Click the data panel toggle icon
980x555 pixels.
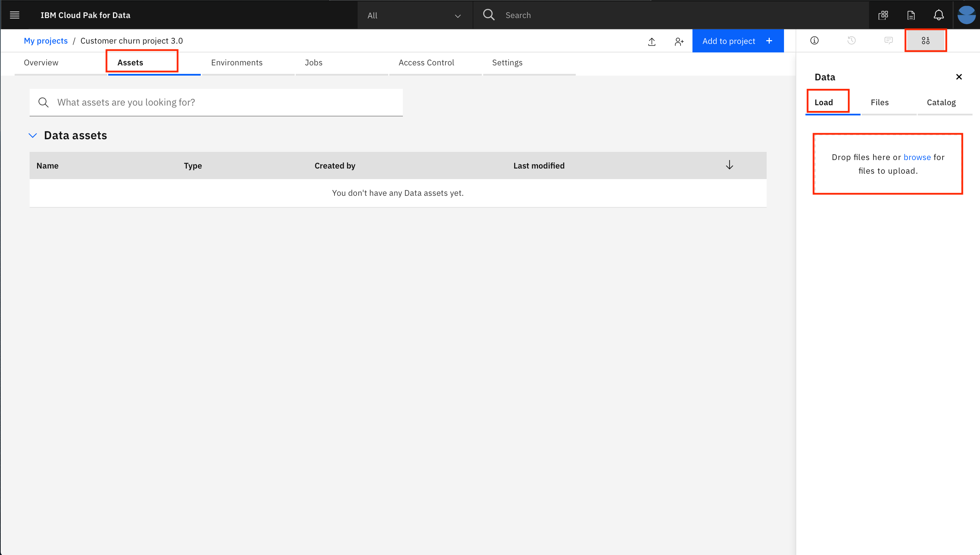click(x=926, y=41)
